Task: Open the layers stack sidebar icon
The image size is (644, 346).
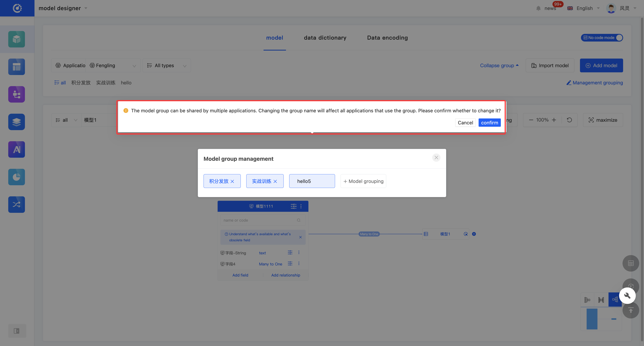Action: [x=16, y=122]
